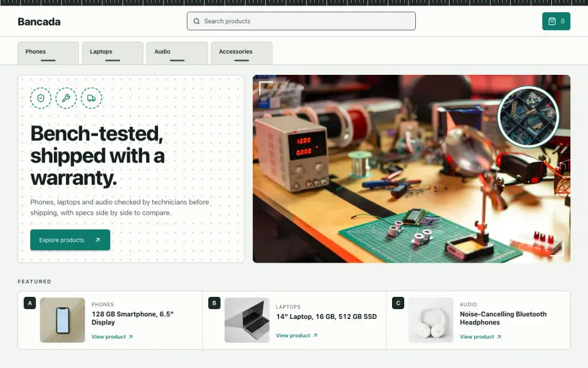Click the Explore products button
The image size is (588, 368).
pyautogui.click(x=70, y=240)
